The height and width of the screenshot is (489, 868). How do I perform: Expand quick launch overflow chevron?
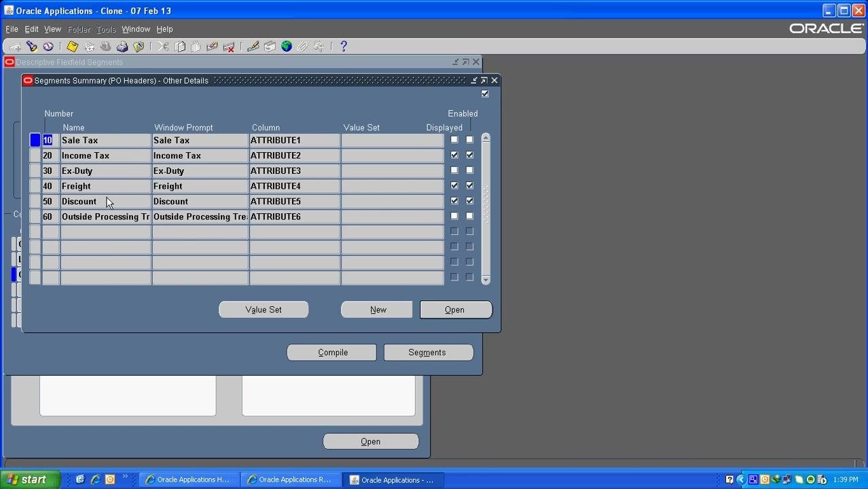click(125, 477)
